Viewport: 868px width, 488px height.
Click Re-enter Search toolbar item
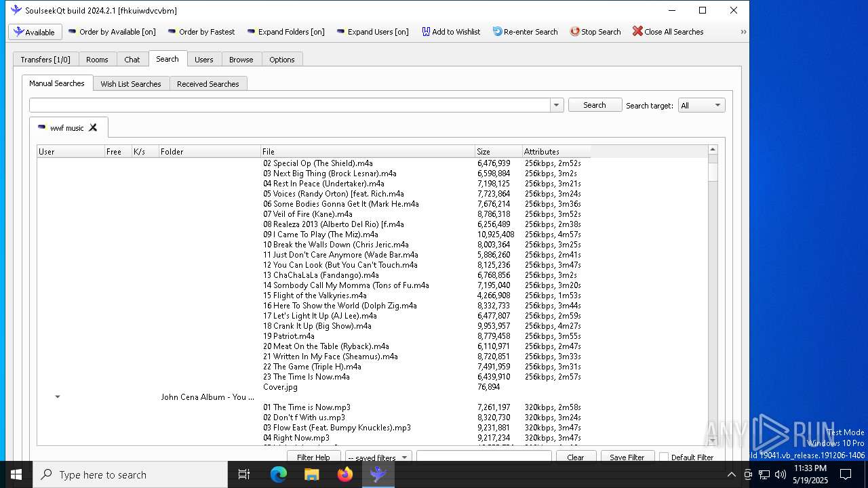click(526, 32)
